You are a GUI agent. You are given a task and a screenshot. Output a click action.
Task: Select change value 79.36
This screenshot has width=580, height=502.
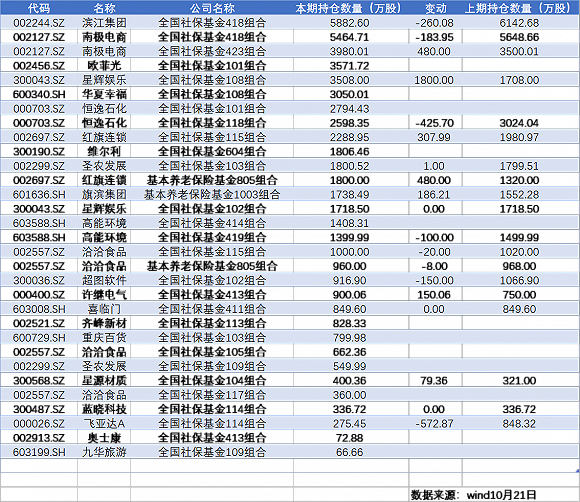pyautogui.click(x=434, y=381)
